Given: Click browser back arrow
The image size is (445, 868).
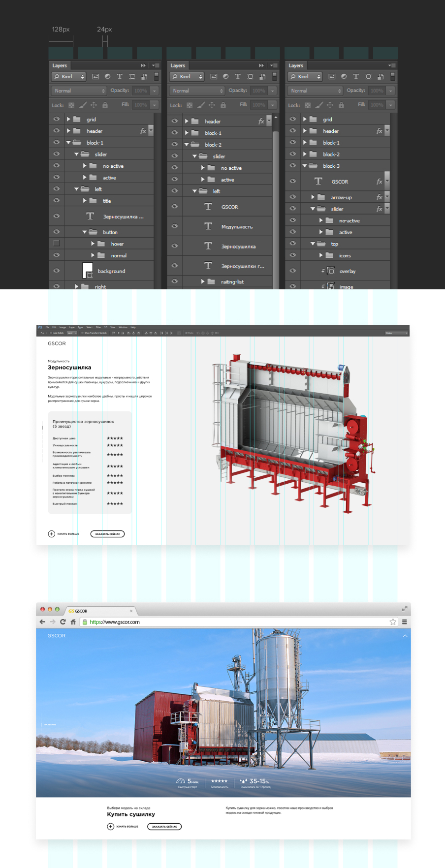Looking at the screenshot, I should pyautogui.click(x=42, y=622).
